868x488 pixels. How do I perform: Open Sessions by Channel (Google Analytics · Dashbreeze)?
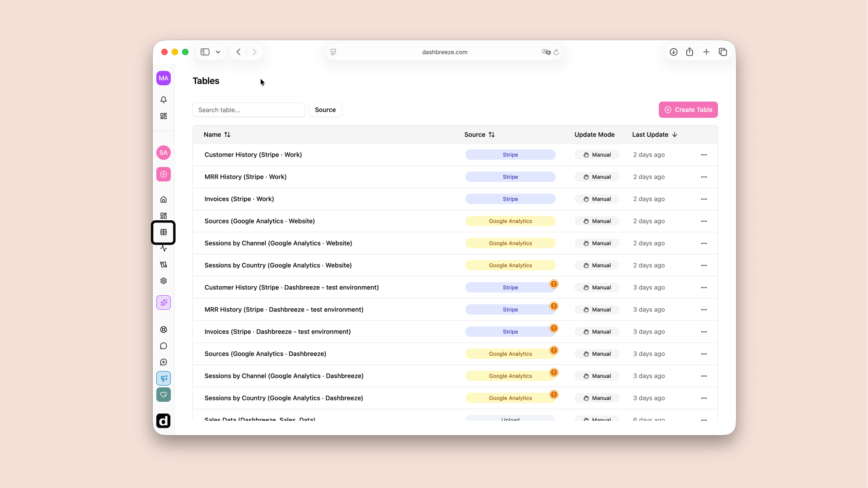pos(284,376)
